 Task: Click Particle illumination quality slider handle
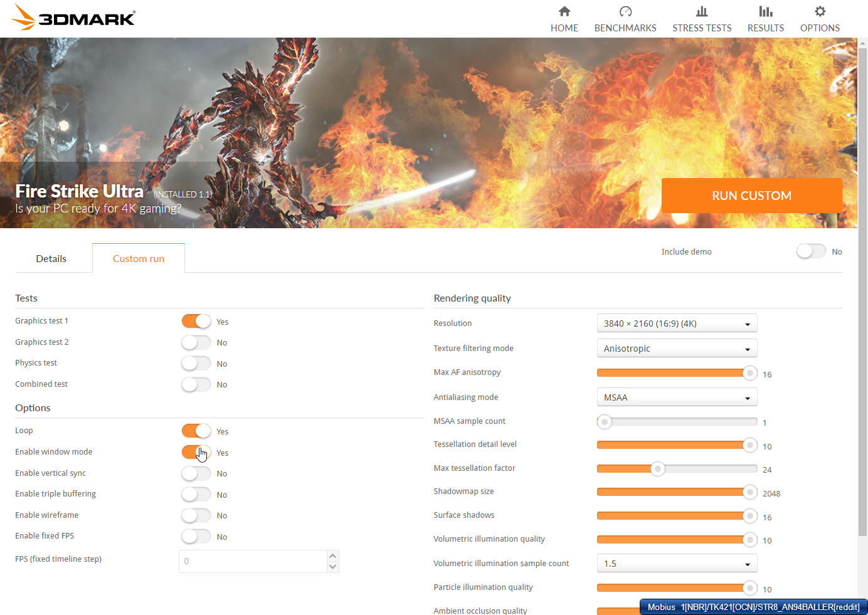coord(749,587)
